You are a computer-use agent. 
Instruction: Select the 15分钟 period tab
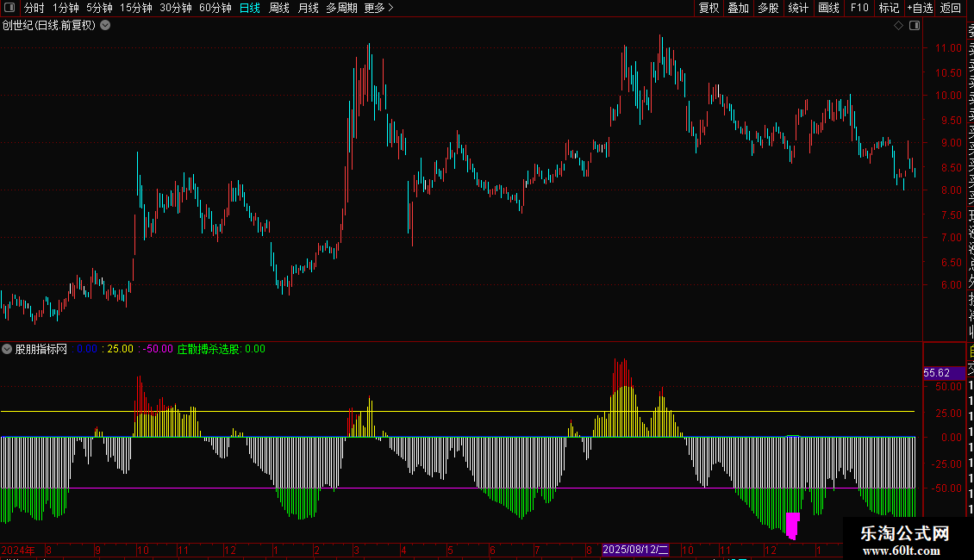coord(136,8)
